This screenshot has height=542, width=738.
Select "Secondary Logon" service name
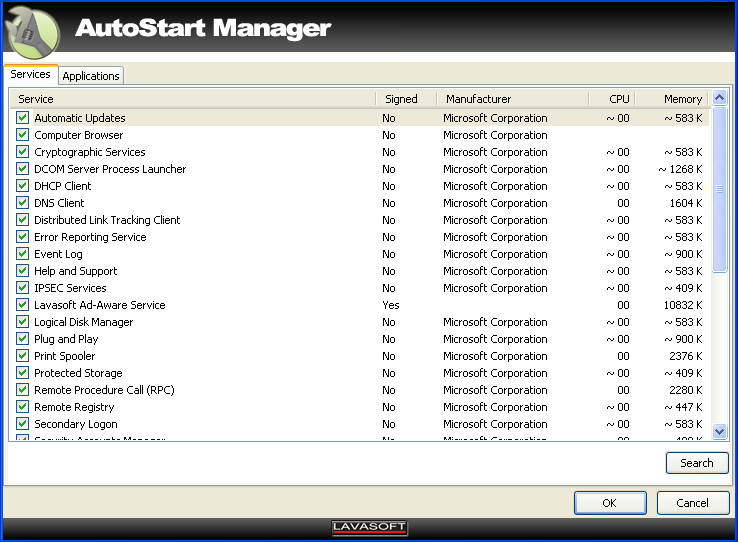click(76, 424)
